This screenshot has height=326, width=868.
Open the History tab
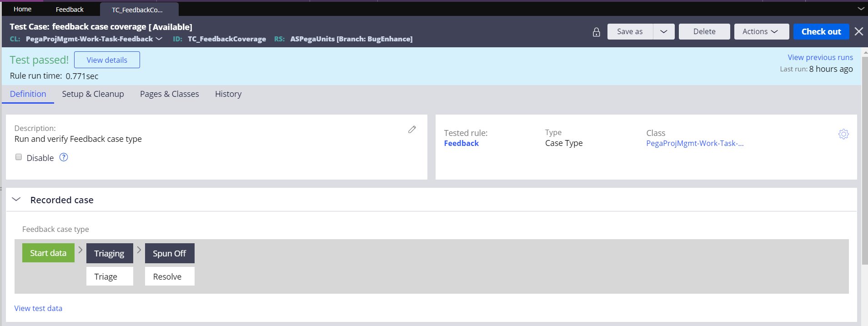[x=228, y=94]
